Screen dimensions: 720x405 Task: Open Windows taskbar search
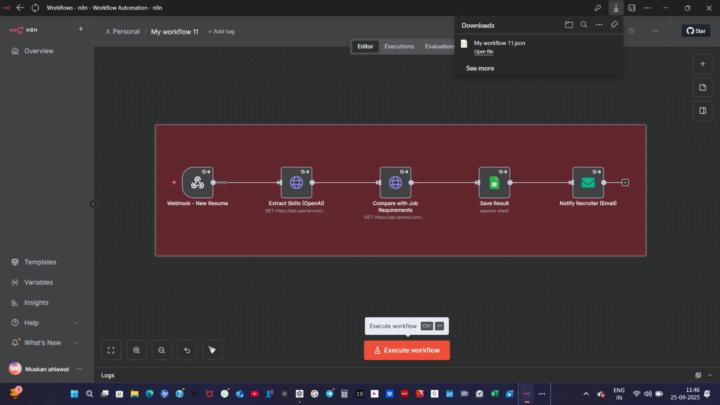point(90,394)
